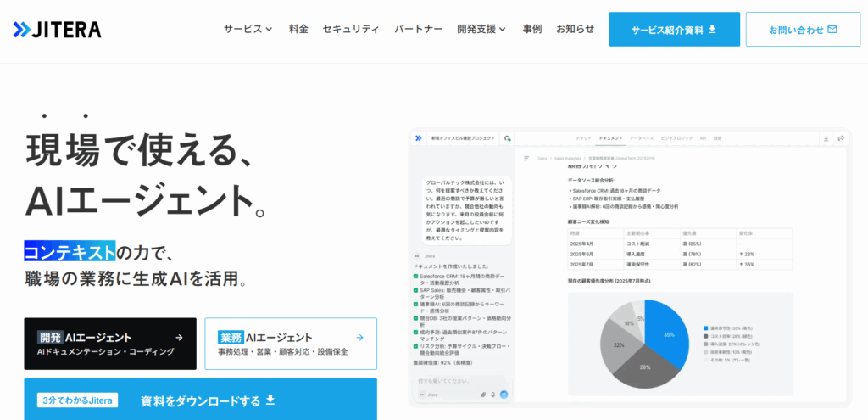
Task: Click blue legend swatch for 運用保守性
Action: pyautogui.click(x=706, y=328)
